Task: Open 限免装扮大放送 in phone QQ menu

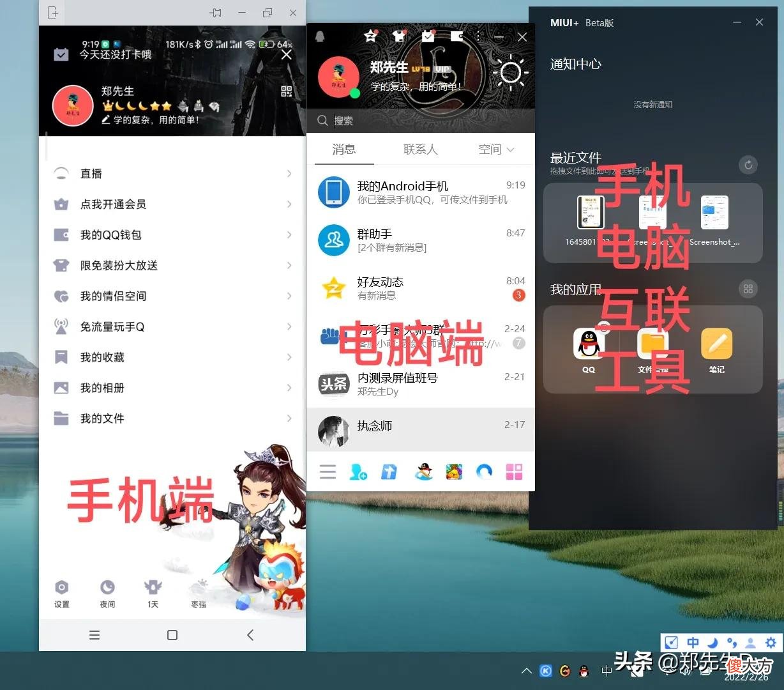Action: click(172, 266)
